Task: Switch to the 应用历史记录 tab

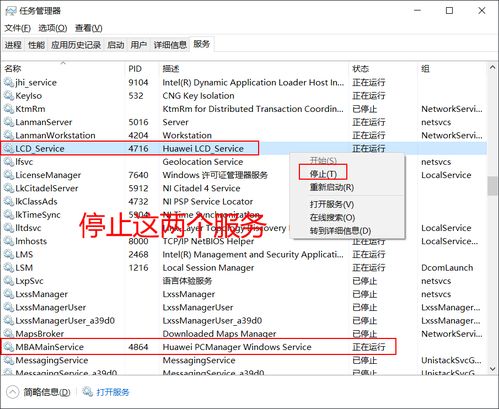Action: (x=76, y=45)
